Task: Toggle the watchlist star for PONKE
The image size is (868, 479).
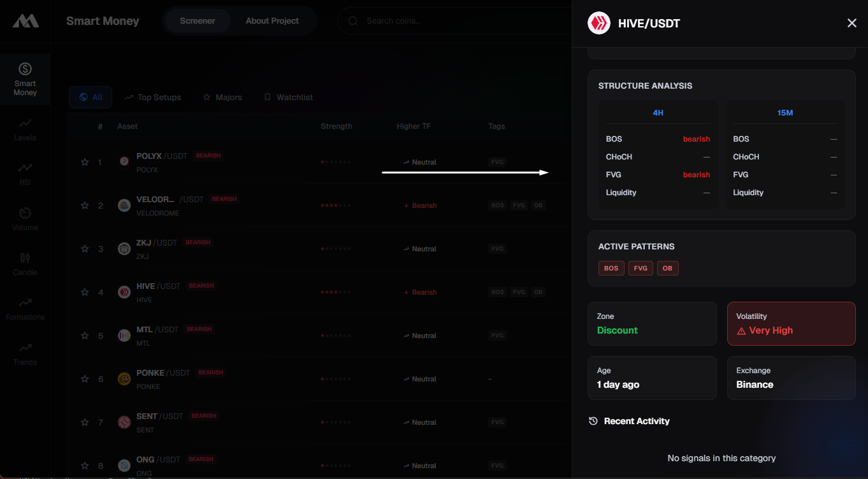Action: click(85, 379)
